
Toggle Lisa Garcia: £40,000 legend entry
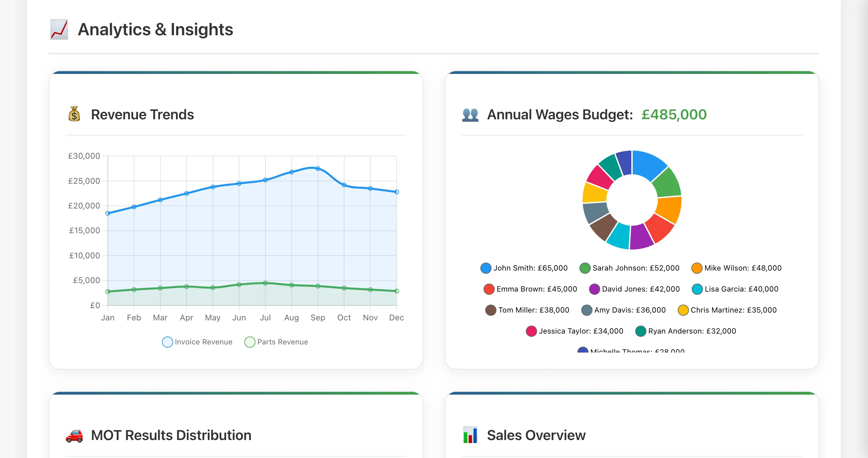pos(735,289)
